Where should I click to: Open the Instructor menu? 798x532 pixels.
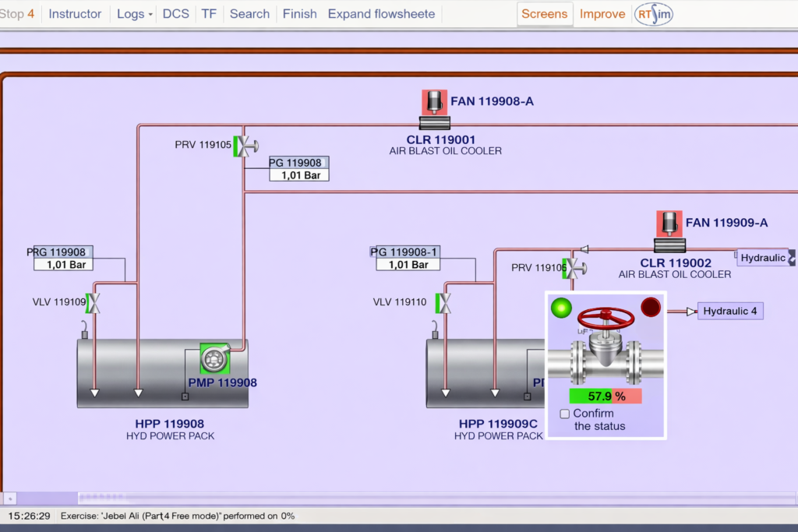coord(75,14)
